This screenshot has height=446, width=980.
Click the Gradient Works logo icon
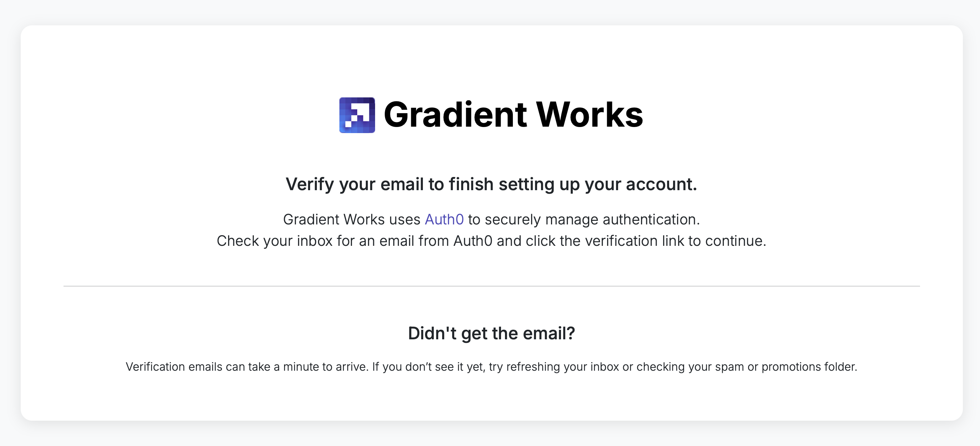coord(357,115)
